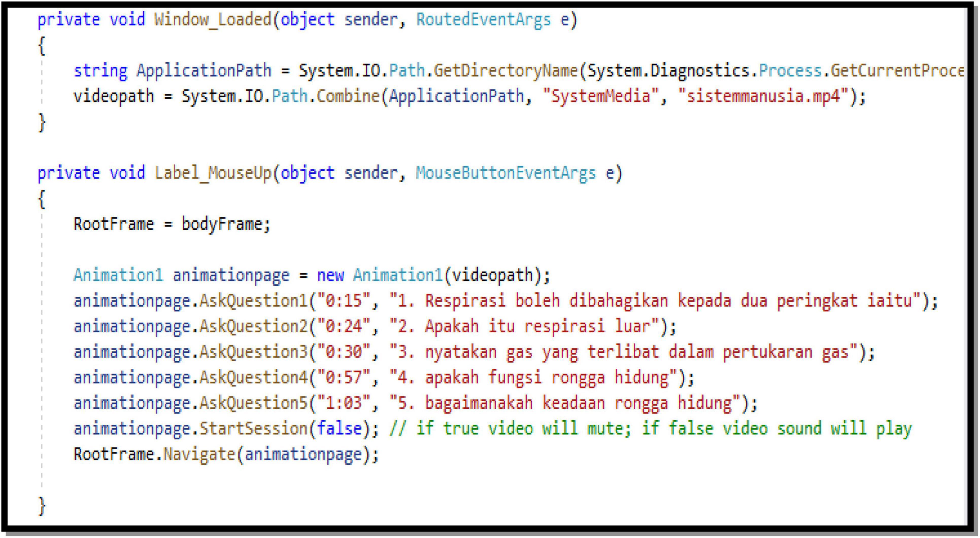
Task: Click the "0:30" time string
Action: 344,352
